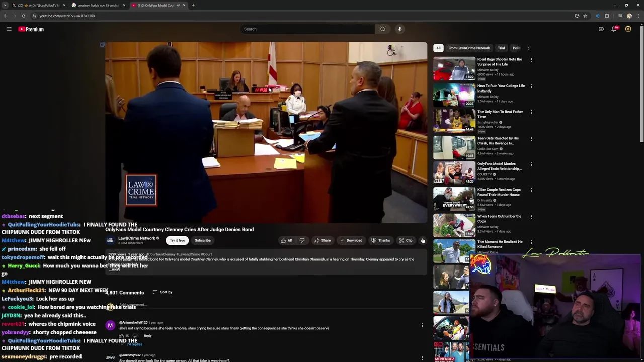Open the comments Sort by dropdown

(163, 292)
